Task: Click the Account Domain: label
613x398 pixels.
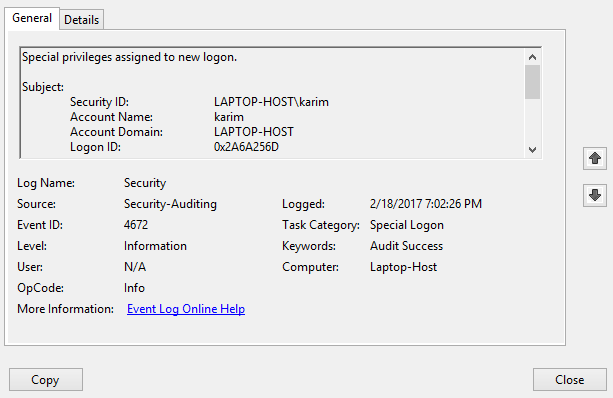Action: tap(116, 132)
